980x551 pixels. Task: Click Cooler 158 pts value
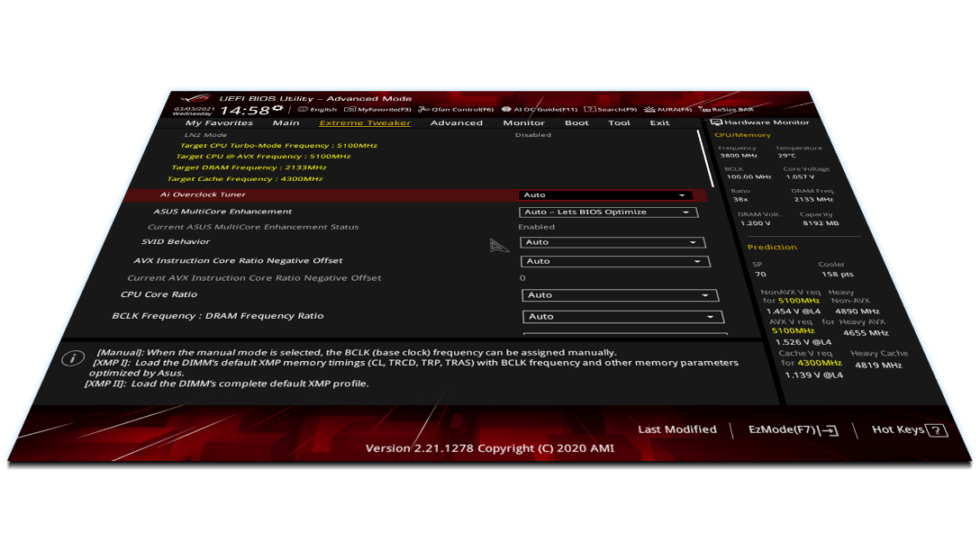click(838, 275)
